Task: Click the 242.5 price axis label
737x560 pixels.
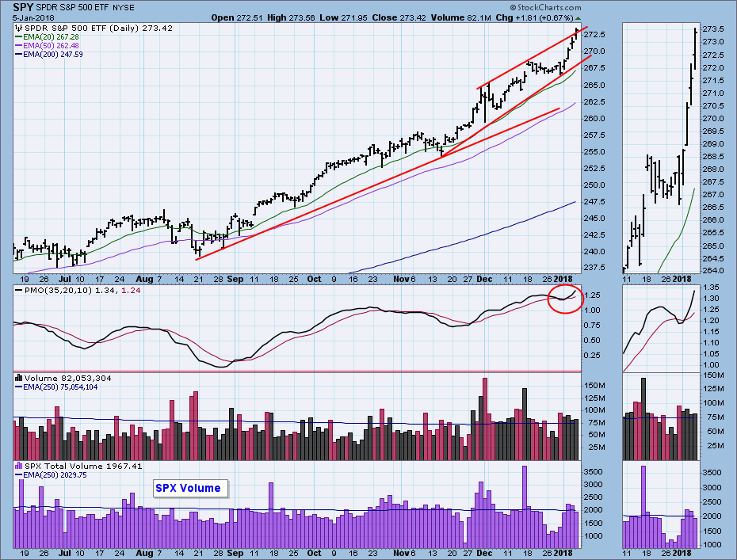Action: 594,235
